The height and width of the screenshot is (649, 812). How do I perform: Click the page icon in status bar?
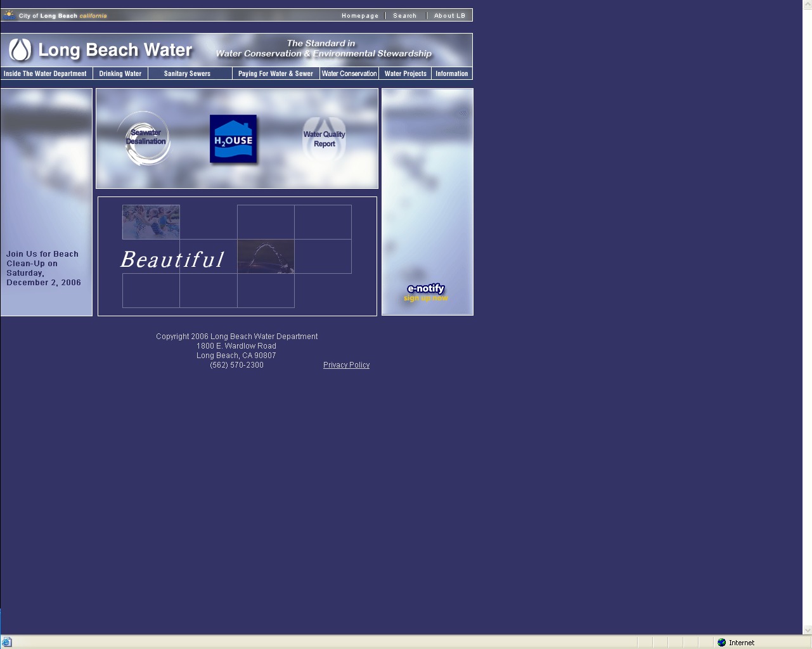tap(7, 642)
